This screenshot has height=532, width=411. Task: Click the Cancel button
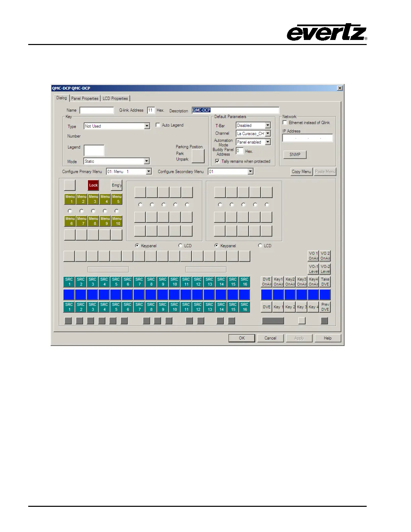pyautogui.click(x=270, y=338)
